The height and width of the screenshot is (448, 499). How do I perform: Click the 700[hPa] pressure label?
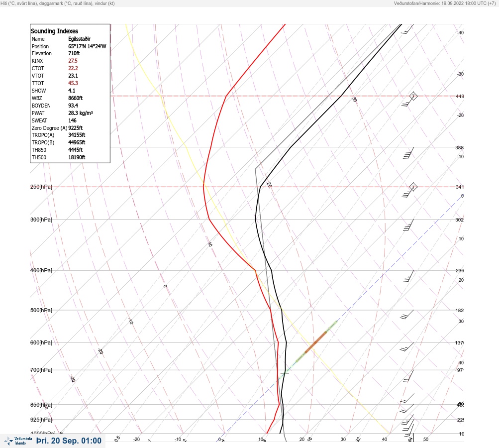(x=41, y=370)
